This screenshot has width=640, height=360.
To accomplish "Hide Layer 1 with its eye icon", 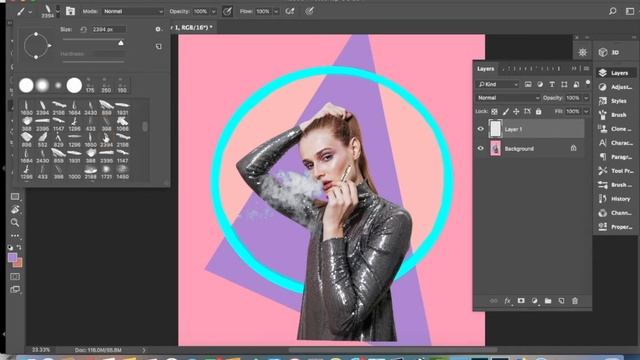I will coord(480,129).
